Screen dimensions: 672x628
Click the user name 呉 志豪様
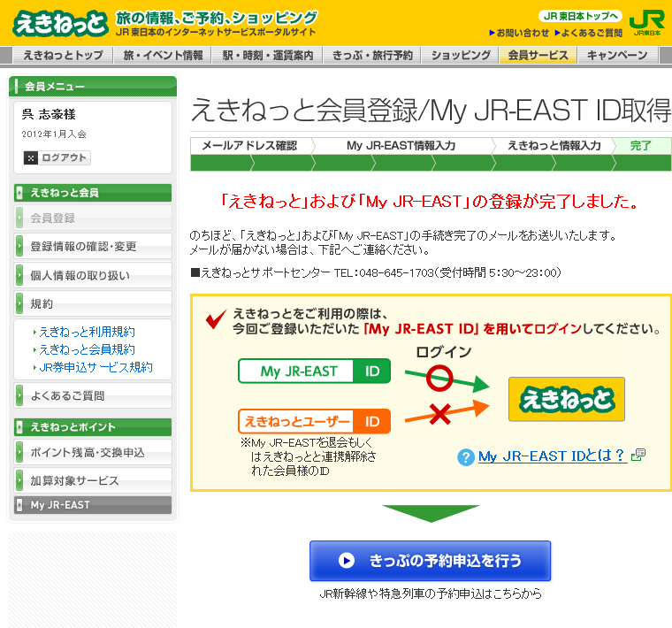tap(49, 114)
